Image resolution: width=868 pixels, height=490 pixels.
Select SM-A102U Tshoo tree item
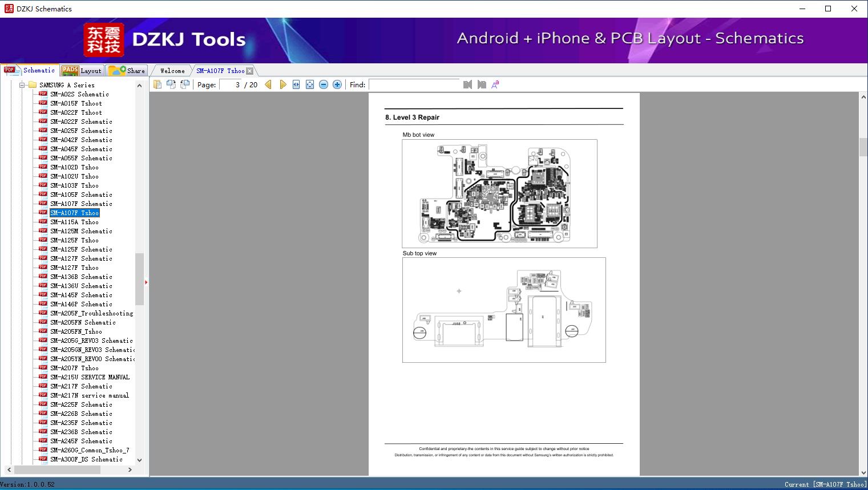pos(74,176)
